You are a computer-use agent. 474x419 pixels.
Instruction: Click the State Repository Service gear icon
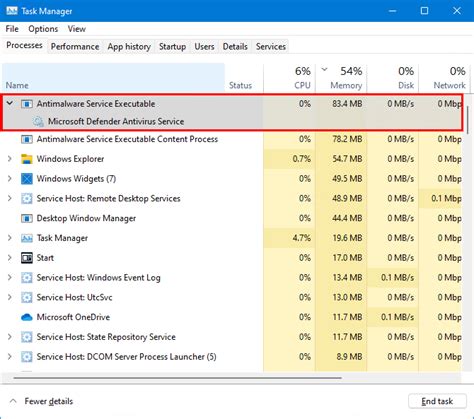[x=27, y=337]
